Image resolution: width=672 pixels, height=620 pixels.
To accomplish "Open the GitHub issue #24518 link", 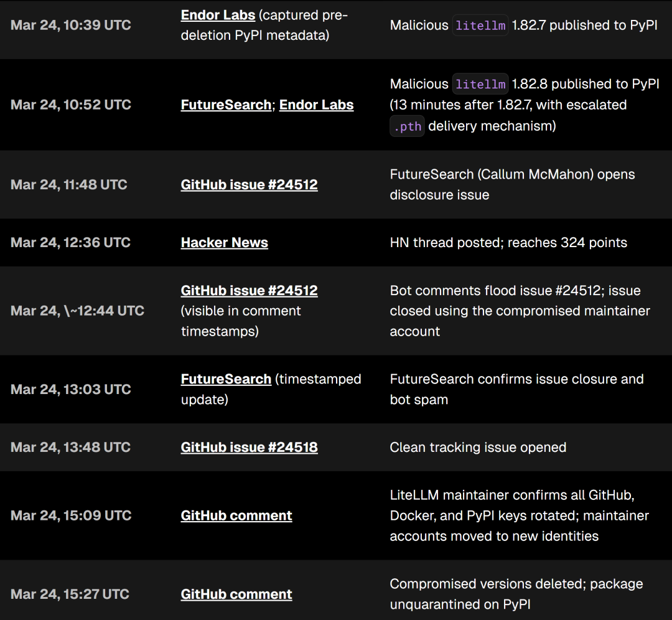I will coord(249,447).
